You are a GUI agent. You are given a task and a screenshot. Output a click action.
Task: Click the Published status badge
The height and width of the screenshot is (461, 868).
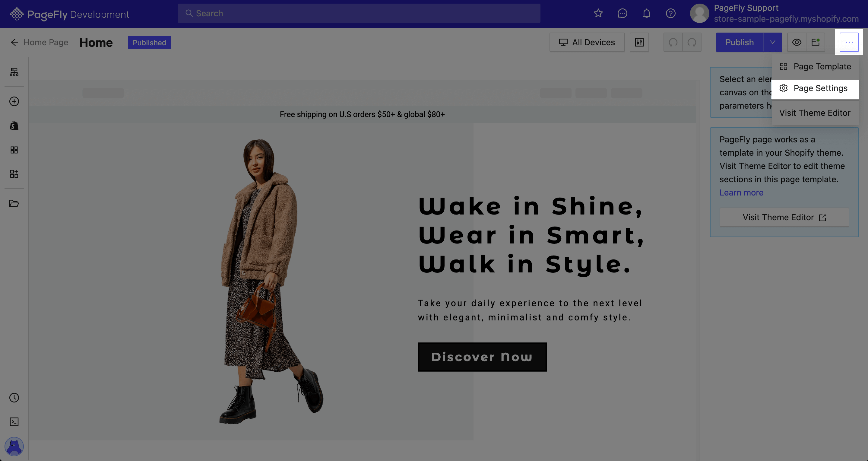tap(149, 43)
